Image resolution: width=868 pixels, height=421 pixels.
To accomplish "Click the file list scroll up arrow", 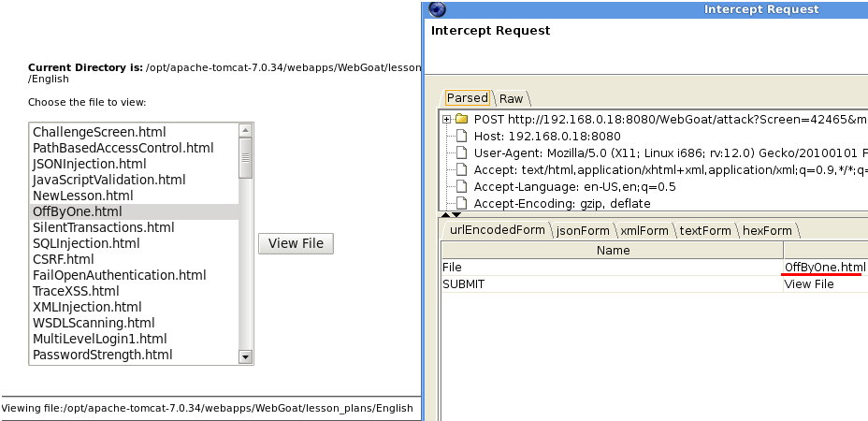I will point(246,130).
